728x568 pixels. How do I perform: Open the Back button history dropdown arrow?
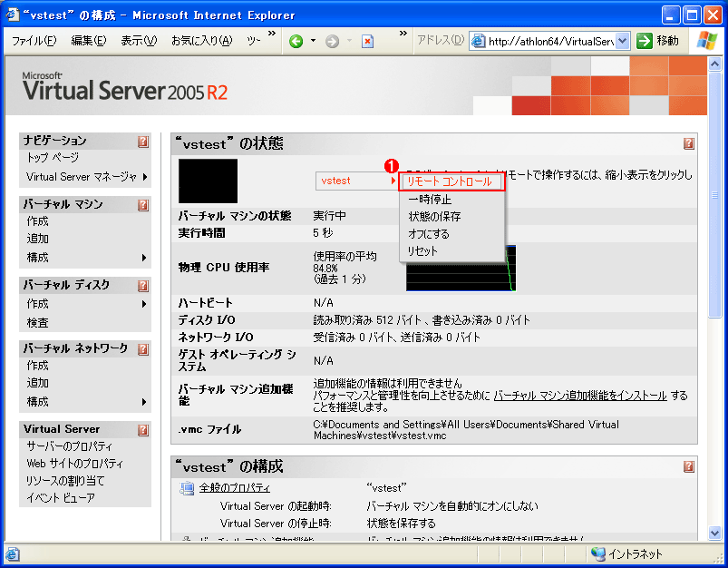click(x=313, y=41)
